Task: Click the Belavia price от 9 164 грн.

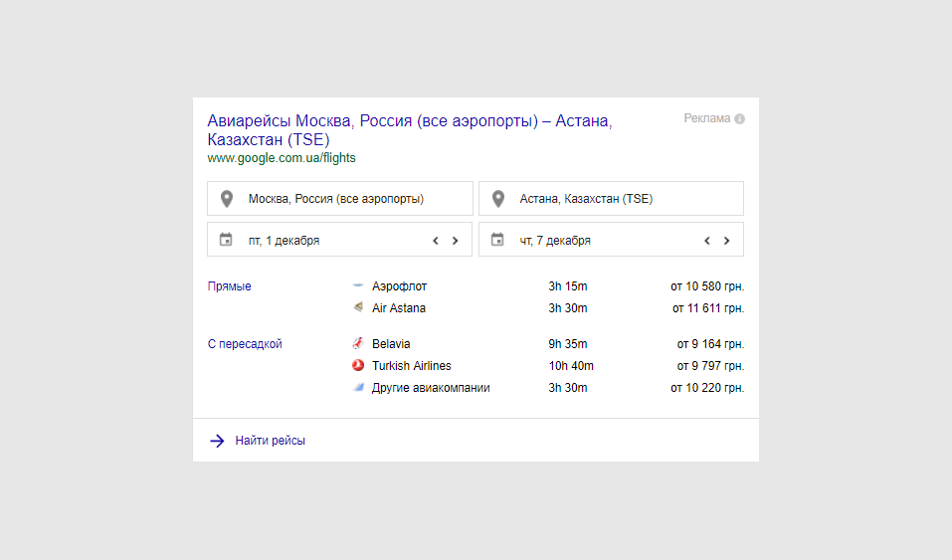Action: (710, 344)
